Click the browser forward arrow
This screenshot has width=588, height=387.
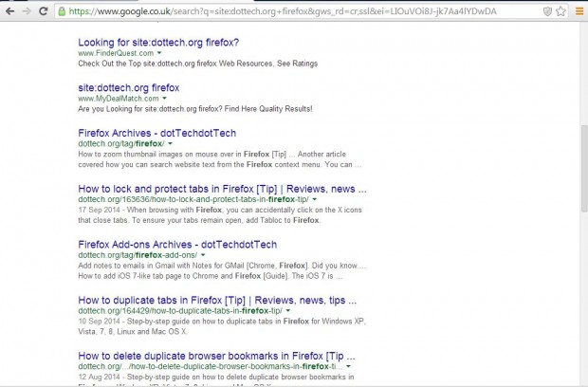[27, 11]
